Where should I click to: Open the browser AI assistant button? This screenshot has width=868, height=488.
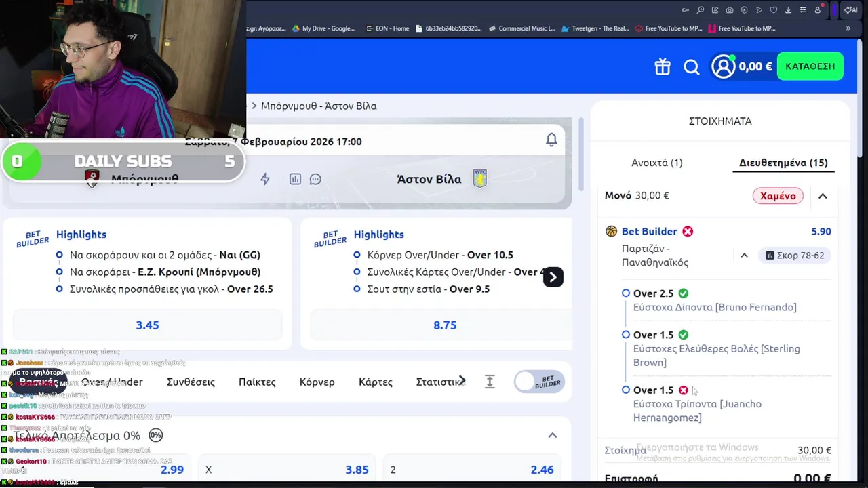[850, 10]
